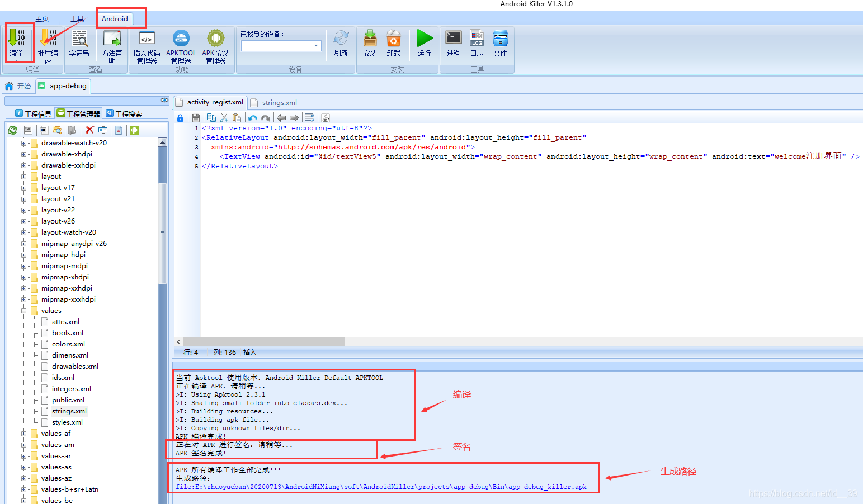Click the word wrap icon in editor toolbar
This screenshot has width=863, height=504.
coord(310,118)
